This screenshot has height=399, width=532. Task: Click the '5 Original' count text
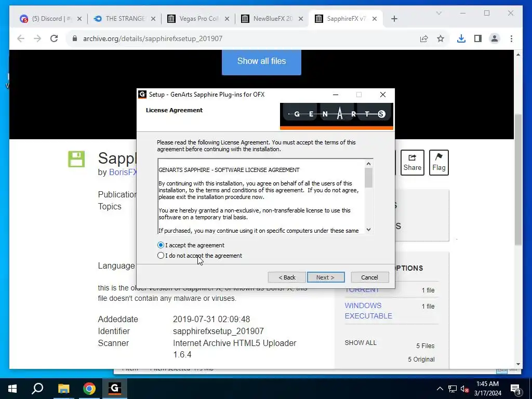[421, 360]
